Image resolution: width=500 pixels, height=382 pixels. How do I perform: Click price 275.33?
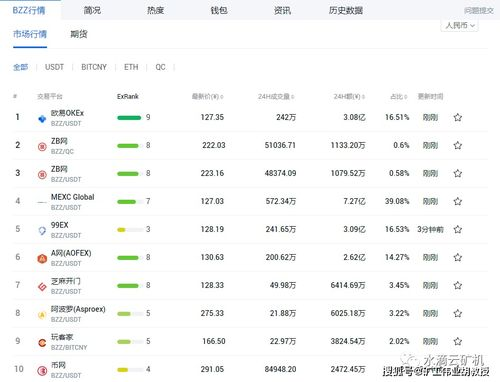212,313
